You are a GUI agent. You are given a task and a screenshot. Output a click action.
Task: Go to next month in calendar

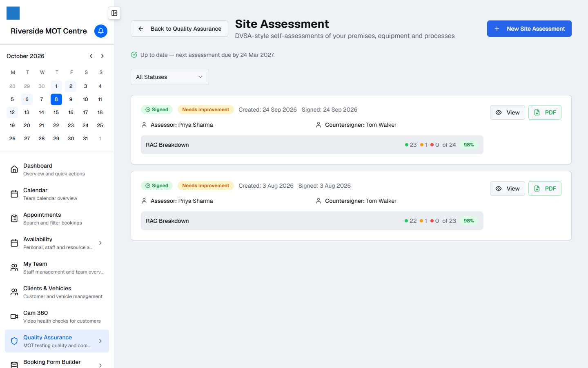102,56
